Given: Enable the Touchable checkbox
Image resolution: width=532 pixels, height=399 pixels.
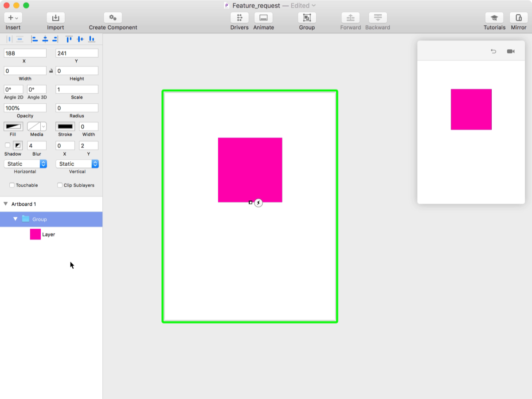Looking at the screenshot, I should [12, 185].
